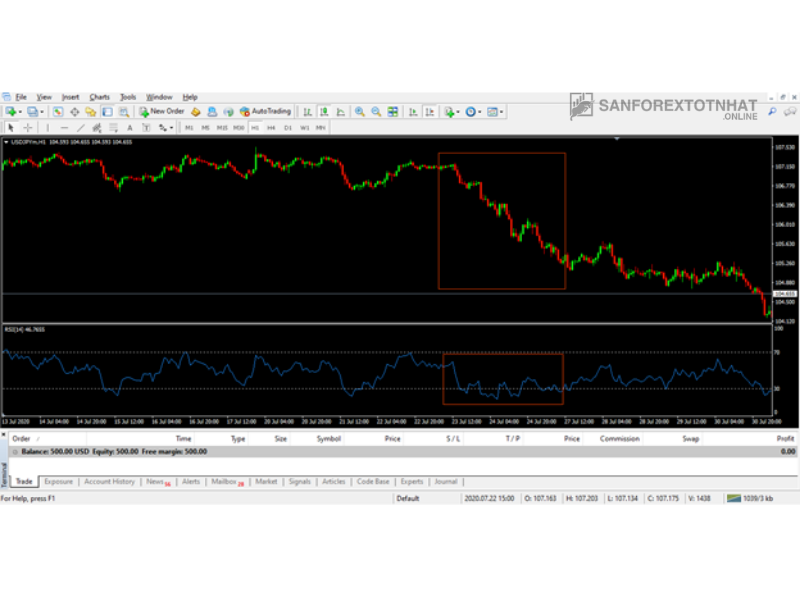Toggle the Terminal panel icon
This screenshot has width=800, height=600.
[x=107, y=112]
